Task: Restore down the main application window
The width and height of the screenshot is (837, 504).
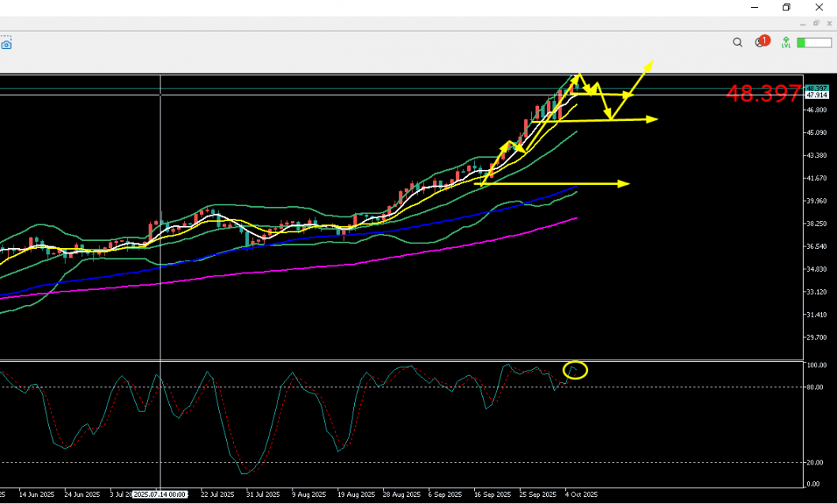Action: pyautogui.click(x=786, y=7)
